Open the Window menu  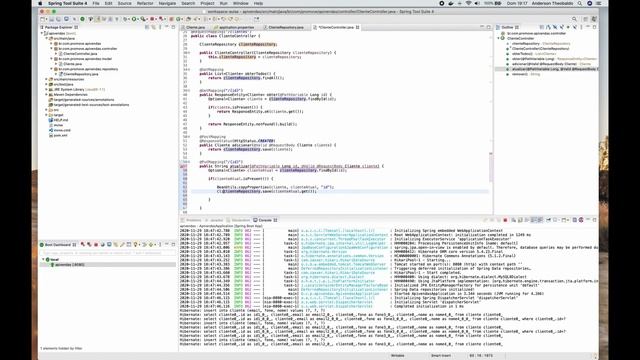pyautogui.click(x=240, y=3)
